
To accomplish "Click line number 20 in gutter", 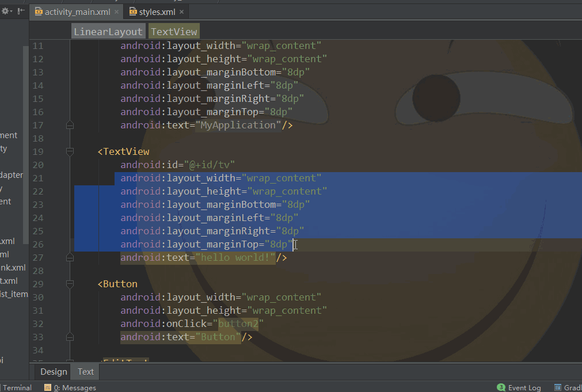I will [38, 165].
